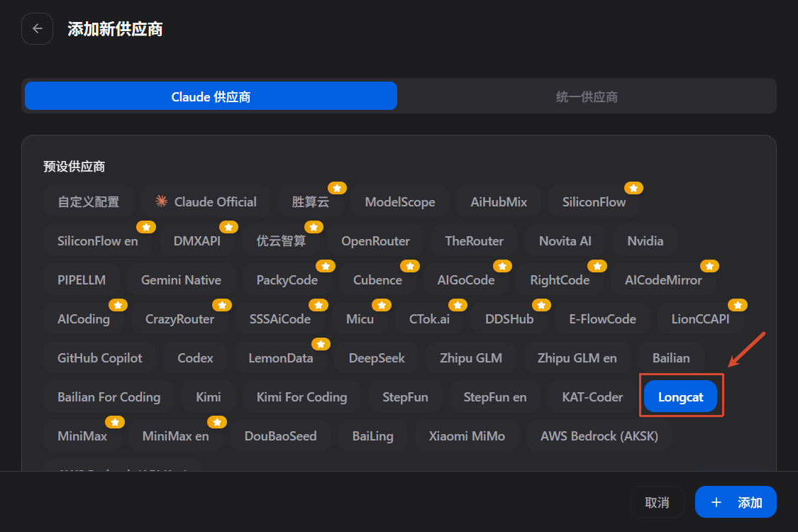Select the Xiaomi MiMo provider
The image size is (798, 532).
[x=467, y=436]
